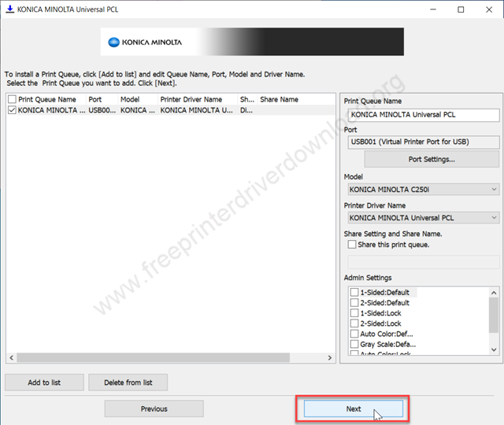Check 1-Sided:Lock admin setting

(x=354, y=313)
